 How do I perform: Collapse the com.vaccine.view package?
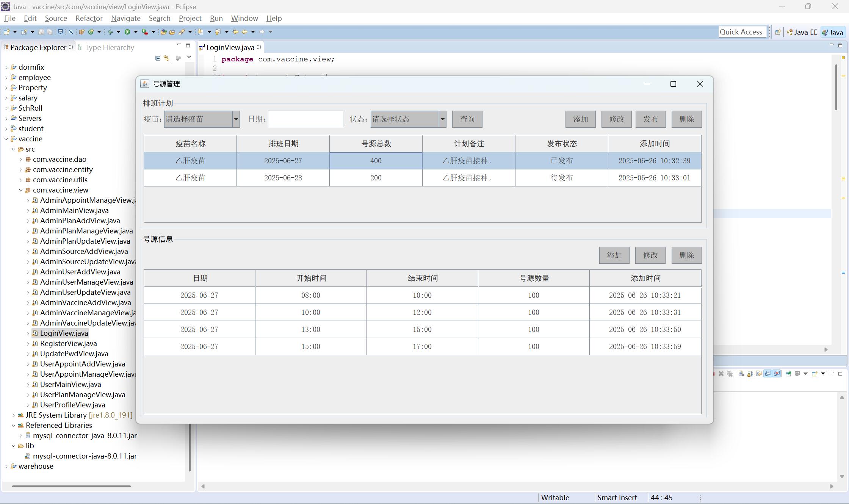pos(21,190)
